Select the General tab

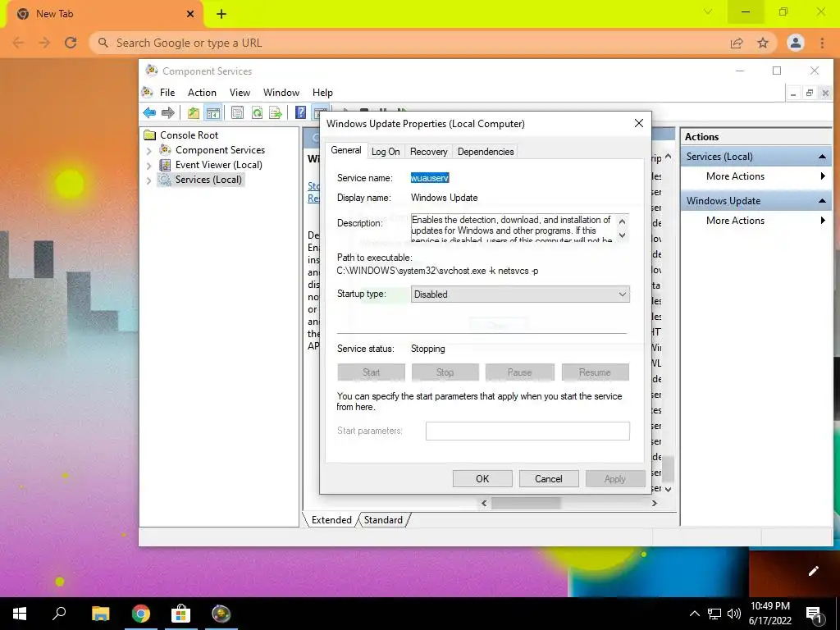tap(345, 151)
